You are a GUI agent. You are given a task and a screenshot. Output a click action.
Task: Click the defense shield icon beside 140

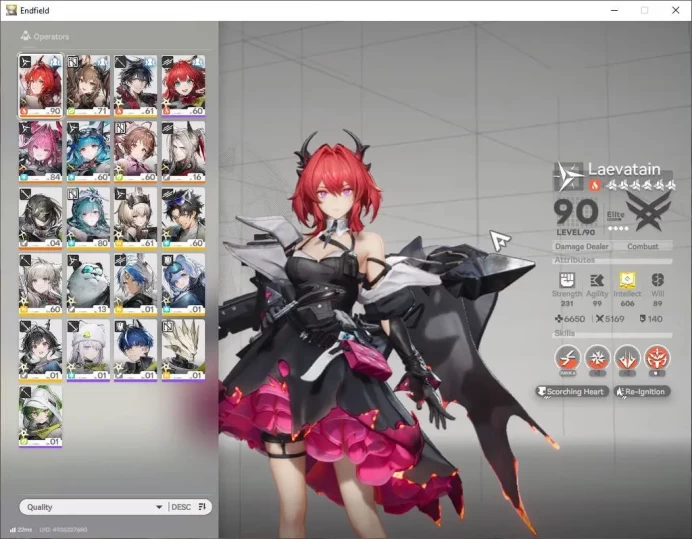click(643, 318)
